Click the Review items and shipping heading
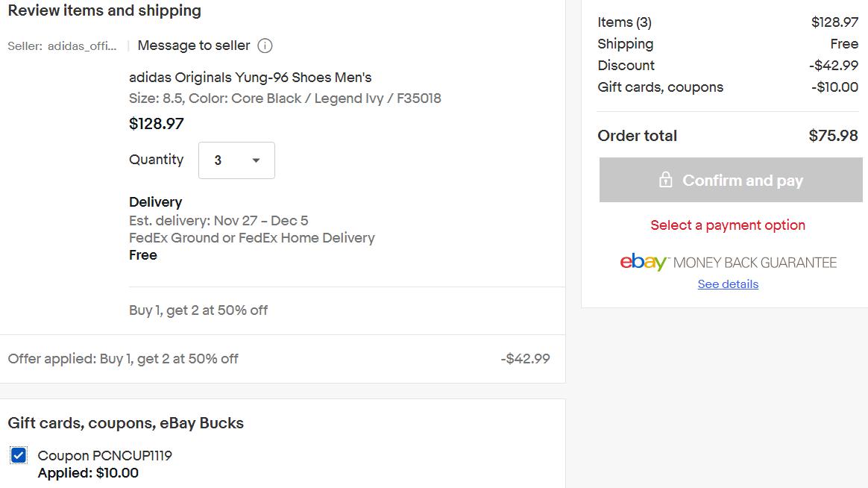The width and height of the screenshot is (868, 488). coord(104,10)
